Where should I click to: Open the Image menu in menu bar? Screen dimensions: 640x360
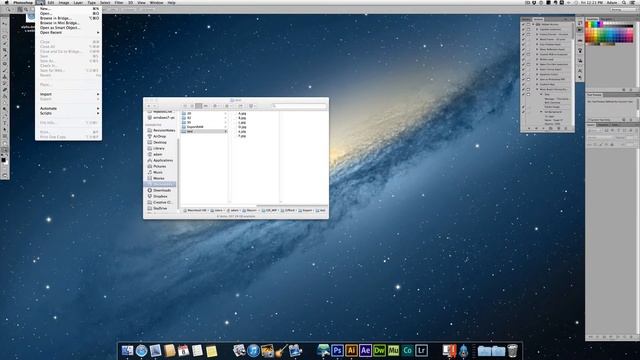pos(64,2)
